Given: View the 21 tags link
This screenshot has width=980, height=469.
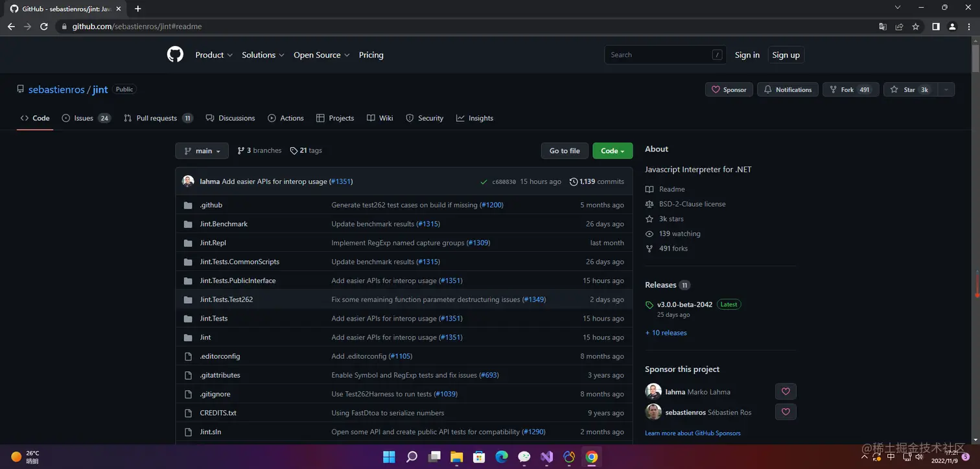Looking at the screenshot, I should (x=306, y=150).
